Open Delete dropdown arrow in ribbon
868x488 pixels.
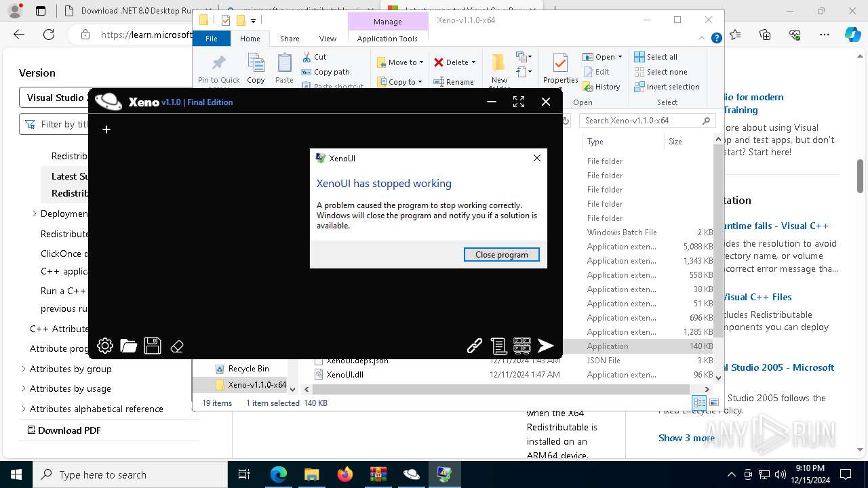click(473, 62)
